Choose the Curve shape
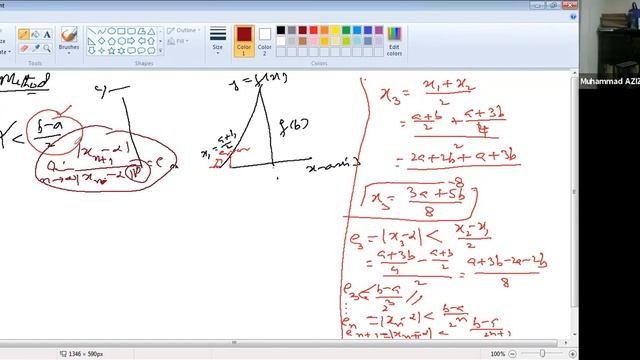The height and width of the screenshot is (360, 640). (102, 31)
